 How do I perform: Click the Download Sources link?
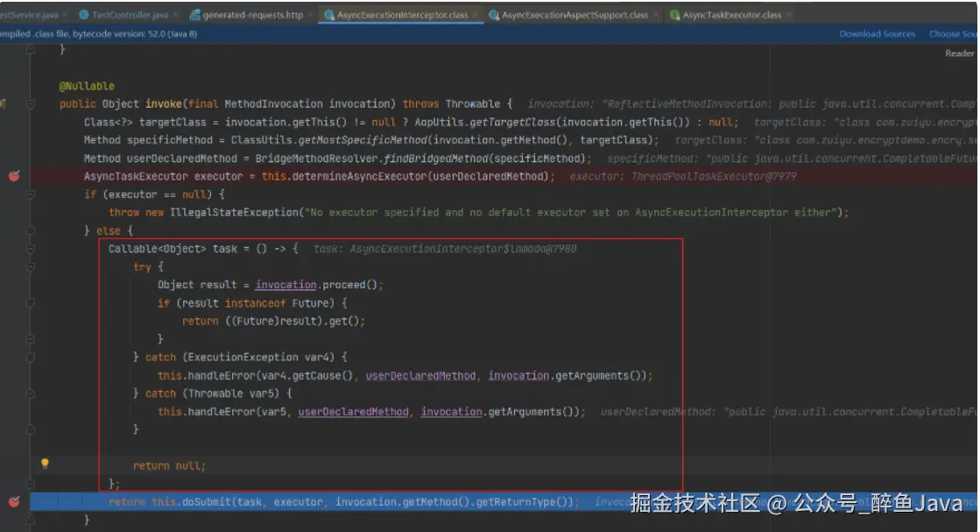pos(877,34)
